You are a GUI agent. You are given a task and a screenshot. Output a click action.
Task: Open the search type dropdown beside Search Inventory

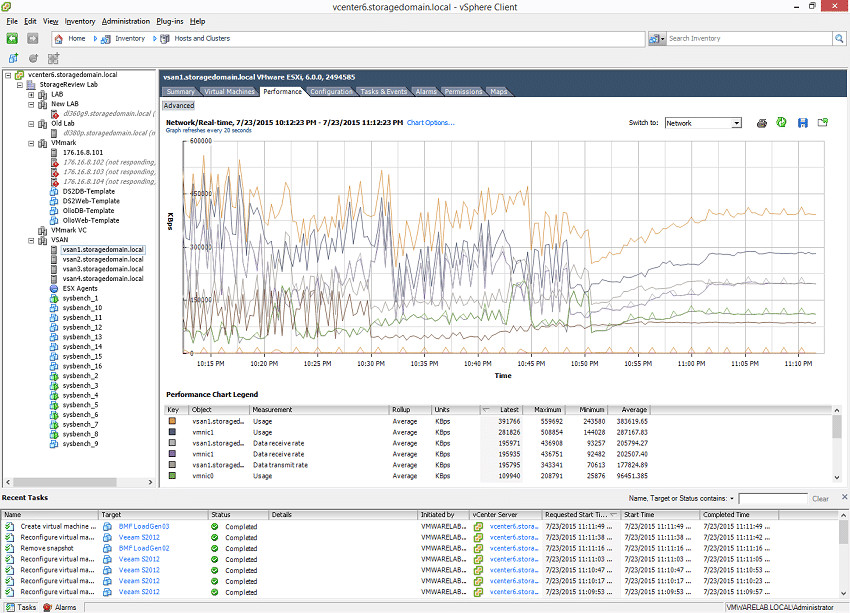click(x=657, y=38)
